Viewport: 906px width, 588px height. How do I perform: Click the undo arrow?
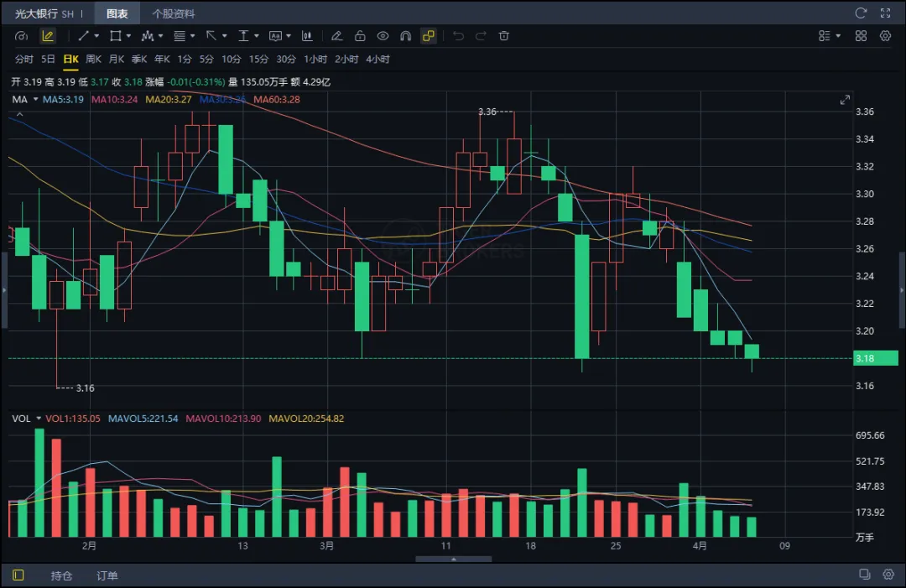[458, 36]
